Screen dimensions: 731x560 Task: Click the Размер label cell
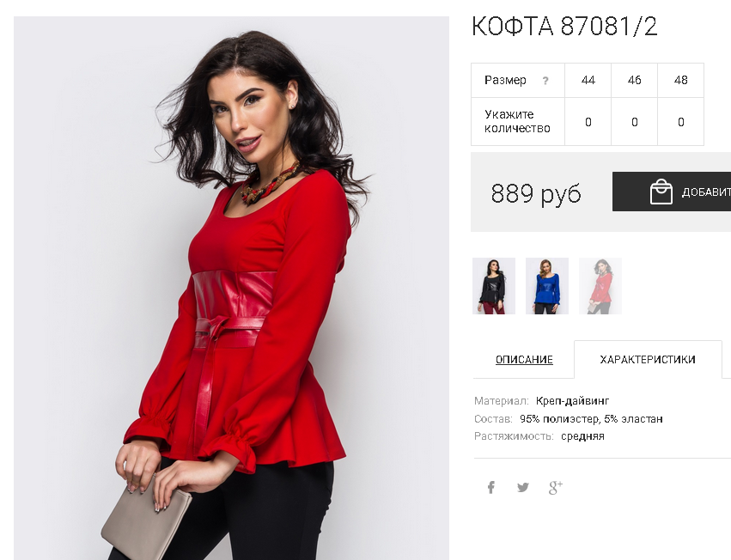click(518, 80)
